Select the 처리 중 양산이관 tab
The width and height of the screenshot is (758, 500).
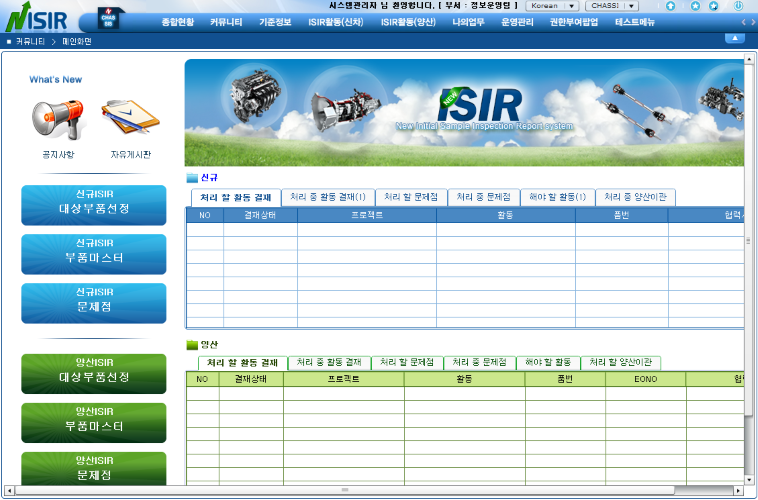635,197
